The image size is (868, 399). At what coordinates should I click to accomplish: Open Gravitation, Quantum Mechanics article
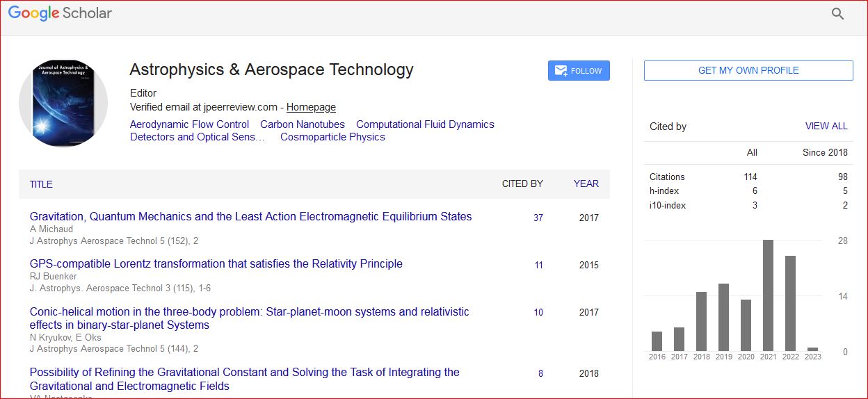250,217
